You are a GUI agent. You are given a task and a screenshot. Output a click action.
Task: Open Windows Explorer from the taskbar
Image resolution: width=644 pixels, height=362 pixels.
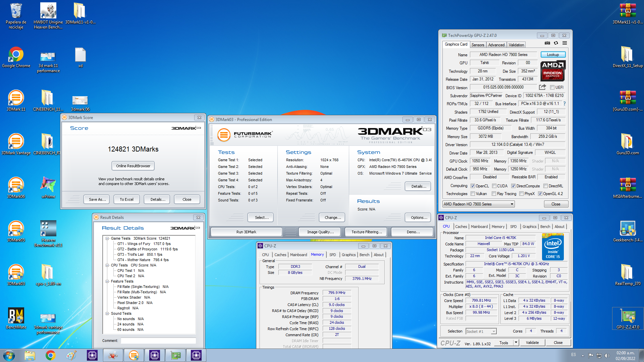30,355
